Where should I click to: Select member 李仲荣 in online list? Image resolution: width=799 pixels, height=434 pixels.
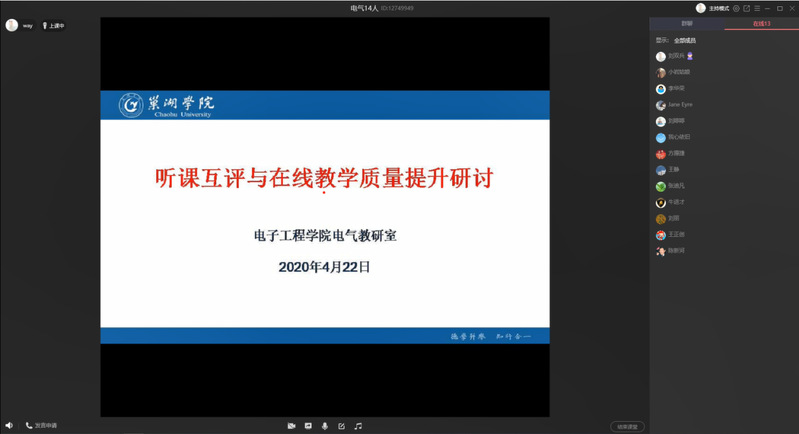(x=677, y=89)
